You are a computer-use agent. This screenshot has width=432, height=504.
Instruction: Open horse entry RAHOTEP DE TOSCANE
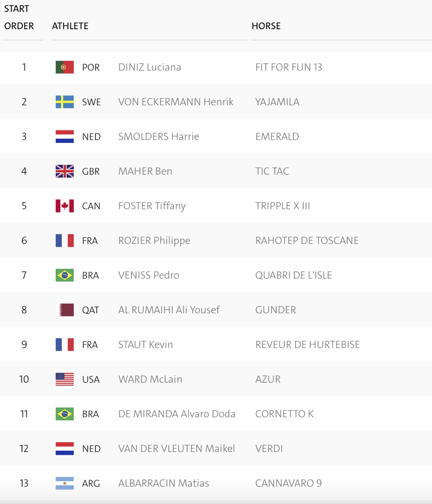click(307, 241)
